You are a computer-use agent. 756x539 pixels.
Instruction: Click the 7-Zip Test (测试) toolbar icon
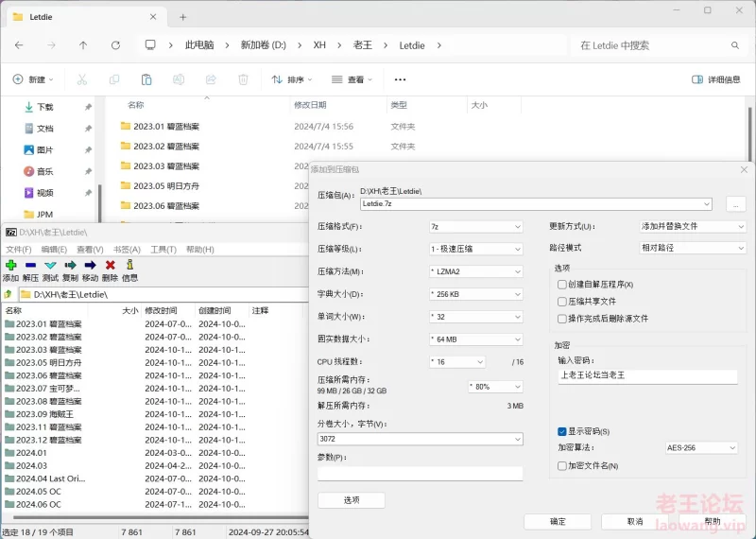51,266
